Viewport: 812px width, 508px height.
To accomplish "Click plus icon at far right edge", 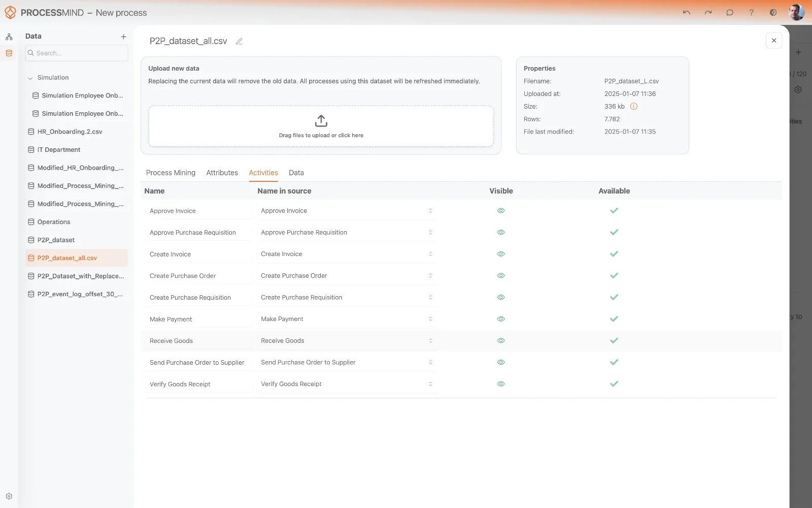I will (798, 52).
